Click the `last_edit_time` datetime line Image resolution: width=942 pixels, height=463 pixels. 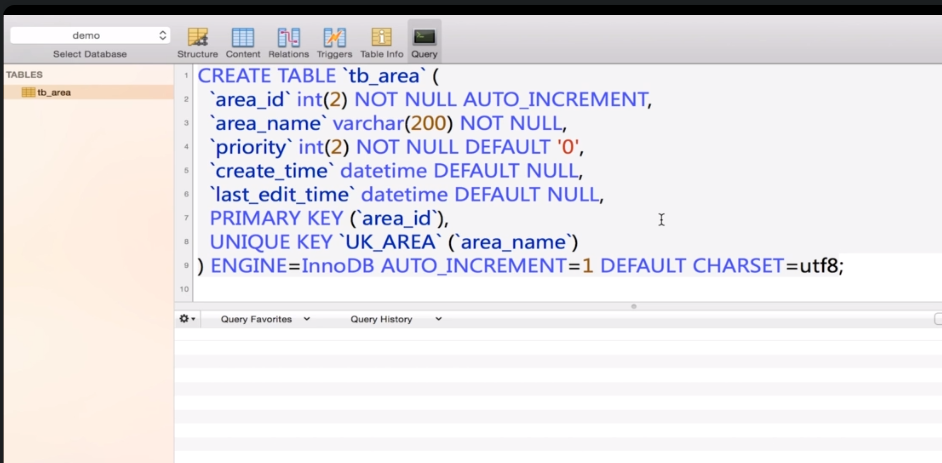point(407,195)
